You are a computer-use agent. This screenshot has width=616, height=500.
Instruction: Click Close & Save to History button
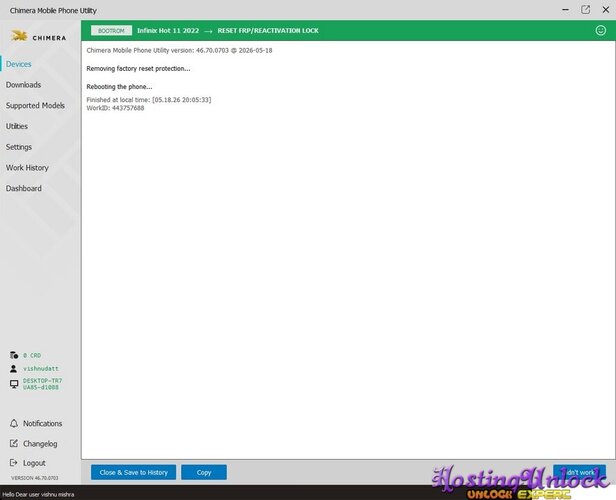pos(134,473)
